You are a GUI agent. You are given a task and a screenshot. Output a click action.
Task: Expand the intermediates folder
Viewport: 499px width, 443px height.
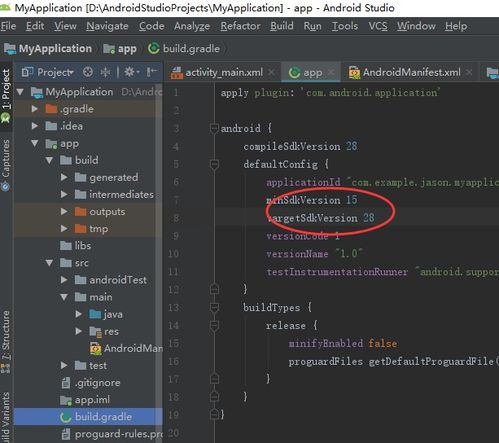pos(64,194)
